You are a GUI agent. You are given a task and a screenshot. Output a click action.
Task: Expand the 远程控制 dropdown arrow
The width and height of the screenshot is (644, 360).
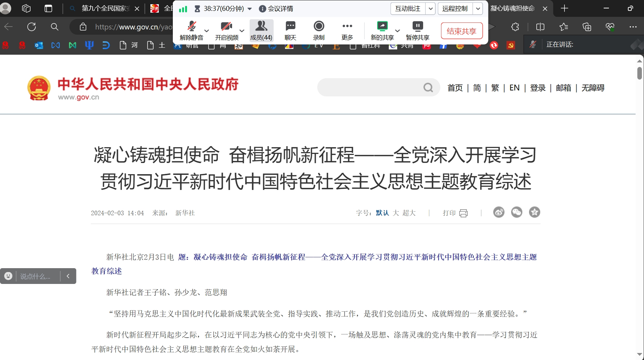[x=478, y=9]
